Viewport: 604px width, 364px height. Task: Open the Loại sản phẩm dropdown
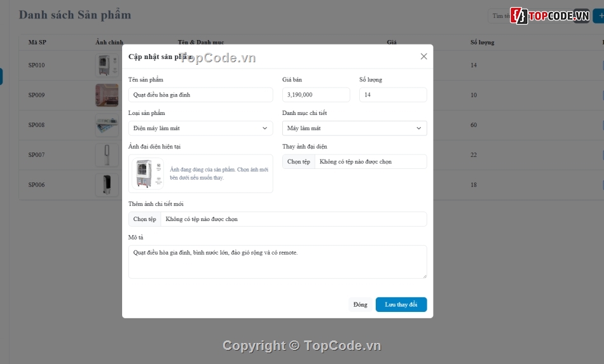[x=200, y=128]
